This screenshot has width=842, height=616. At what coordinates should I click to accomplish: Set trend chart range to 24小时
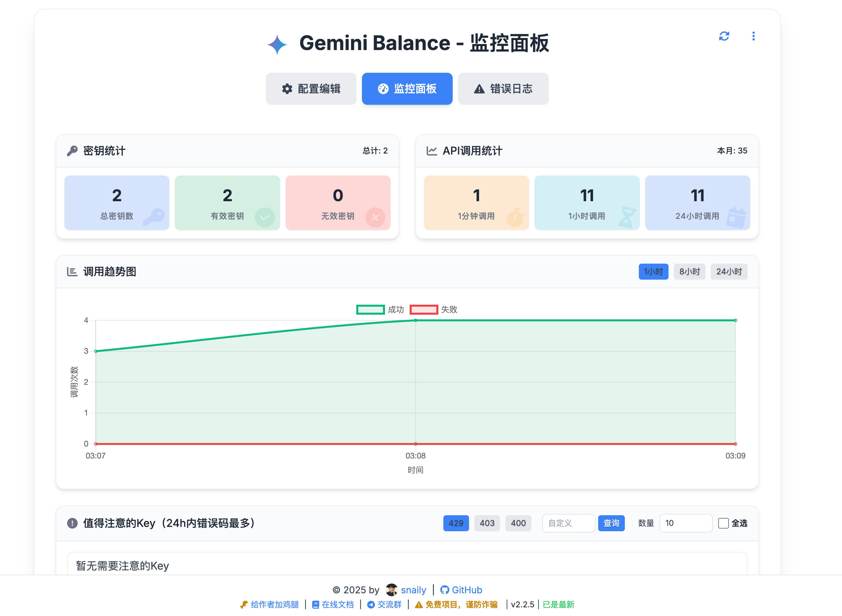729,272
